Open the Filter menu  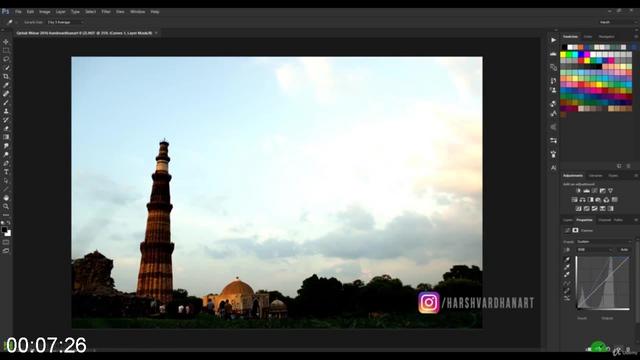coord(106,12)
